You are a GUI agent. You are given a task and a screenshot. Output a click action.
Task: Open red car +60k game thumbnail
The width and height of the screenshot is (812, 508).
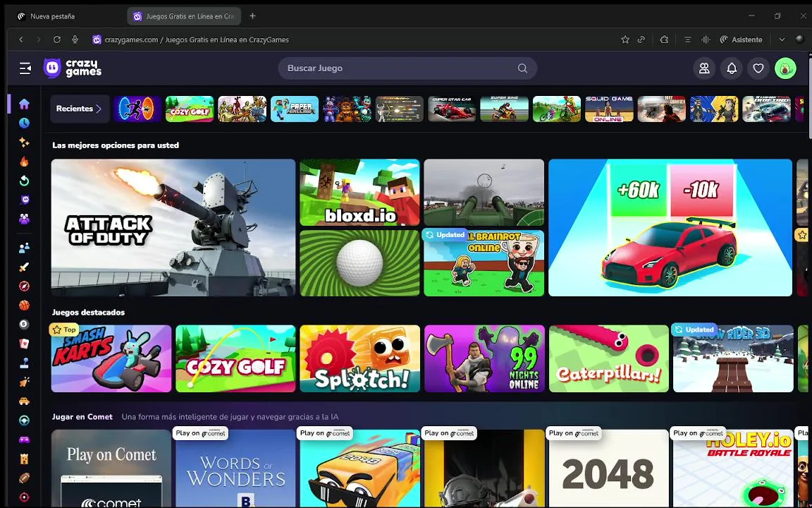[670, 228]
